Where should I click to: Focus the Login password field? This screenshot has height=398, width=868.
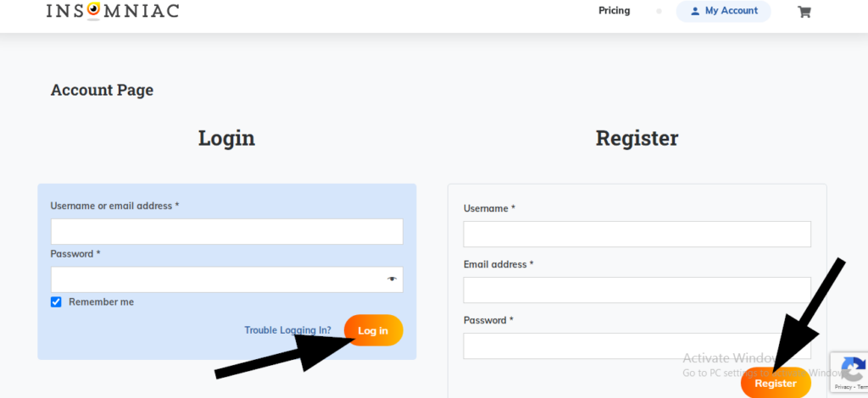[x=227, y=279]
